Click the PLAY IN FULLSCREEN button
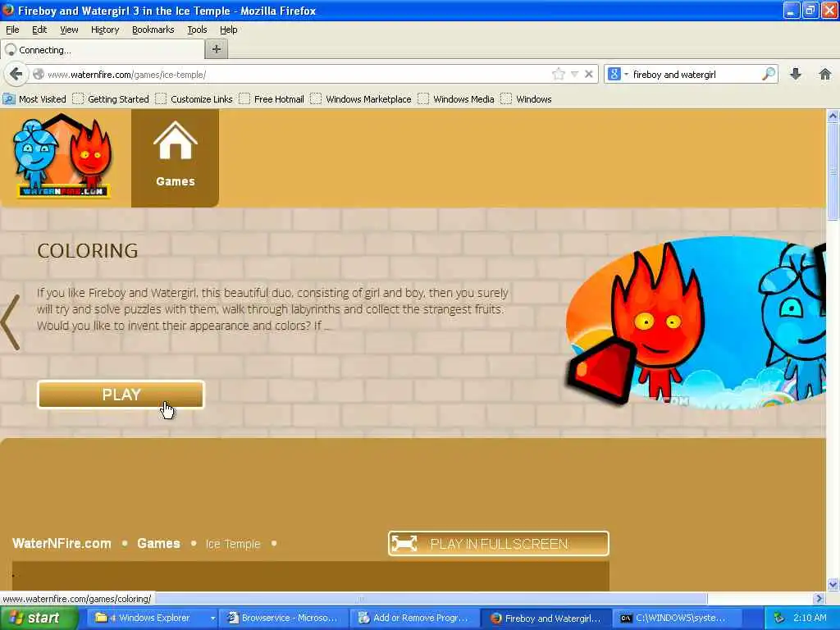 click(x=498, y=544)
